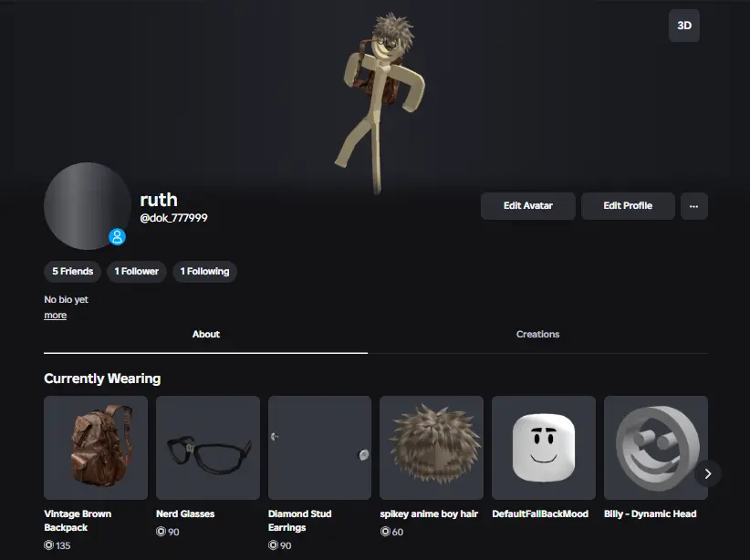Screen dimensions: 750x560
Task: Click the blue profile status badge icon
Action: pyautogui.click(x=117, y=237)
